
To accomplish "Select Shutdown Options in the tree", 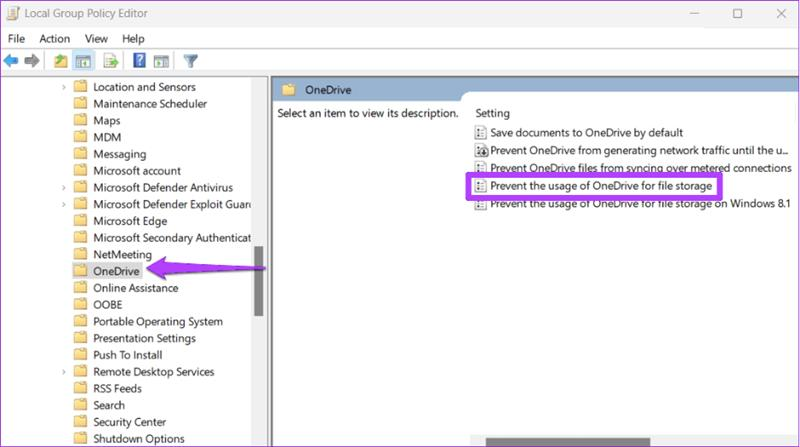I will pyautogui.click(x=139, y=438).
